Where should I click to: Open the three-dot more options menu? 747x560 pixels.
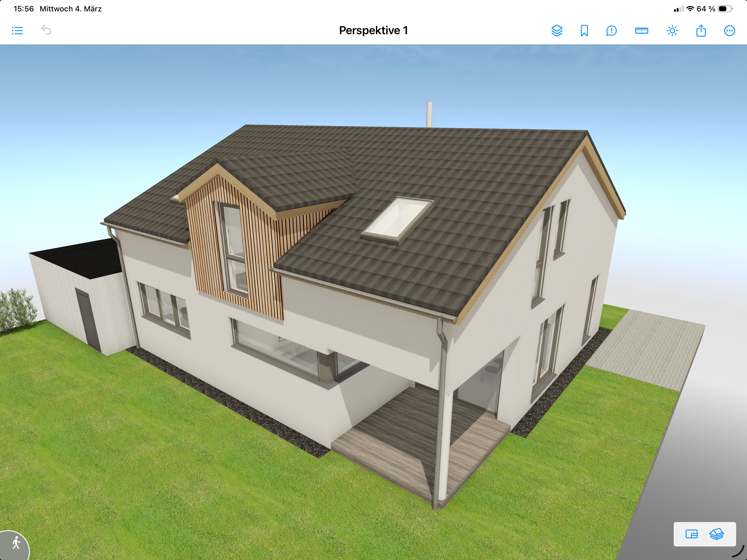coord(729,31)
